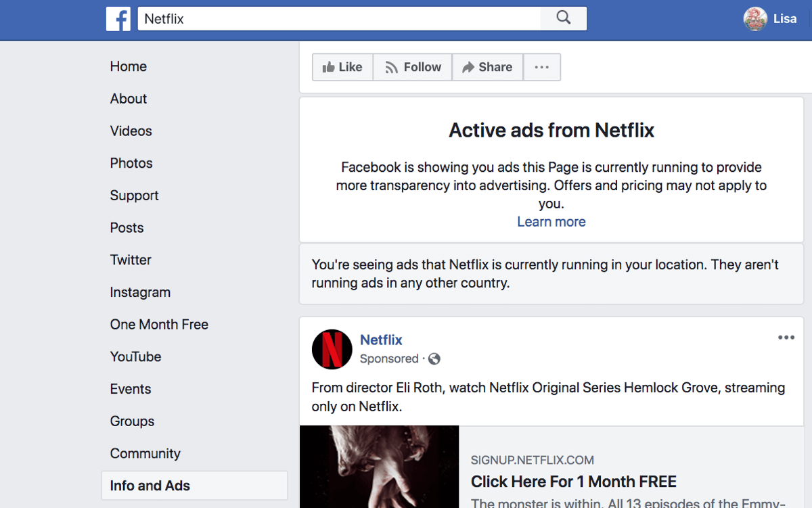
Task: Click the Eli Roth ad description text
Action: 548,398
